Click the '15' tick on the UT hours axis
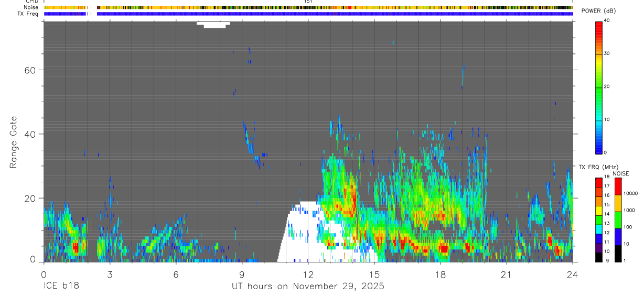Image resolution: width=644 pixels, height=297 pixels. 374,274
